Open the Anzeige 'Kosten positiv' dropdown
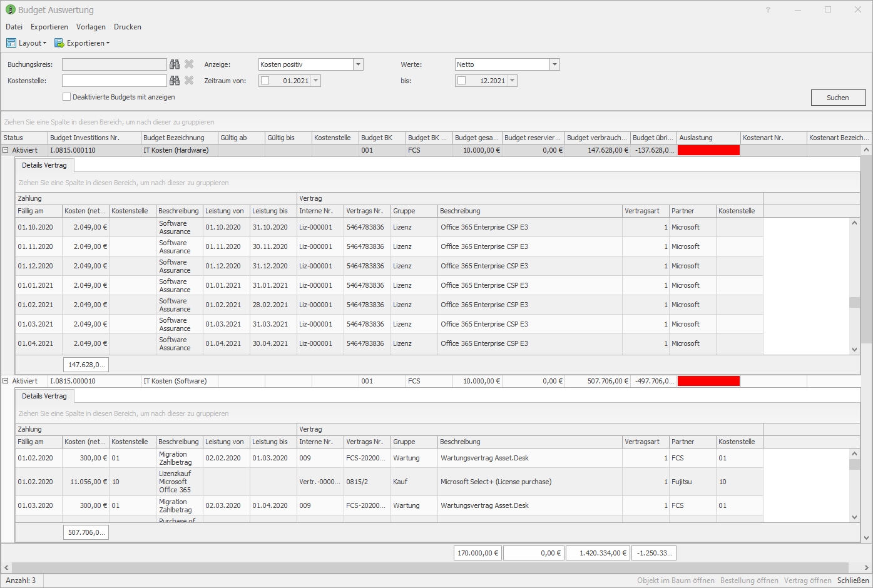Image resolution: width=873 pixels, height=588 pixels. coord(358,64)
